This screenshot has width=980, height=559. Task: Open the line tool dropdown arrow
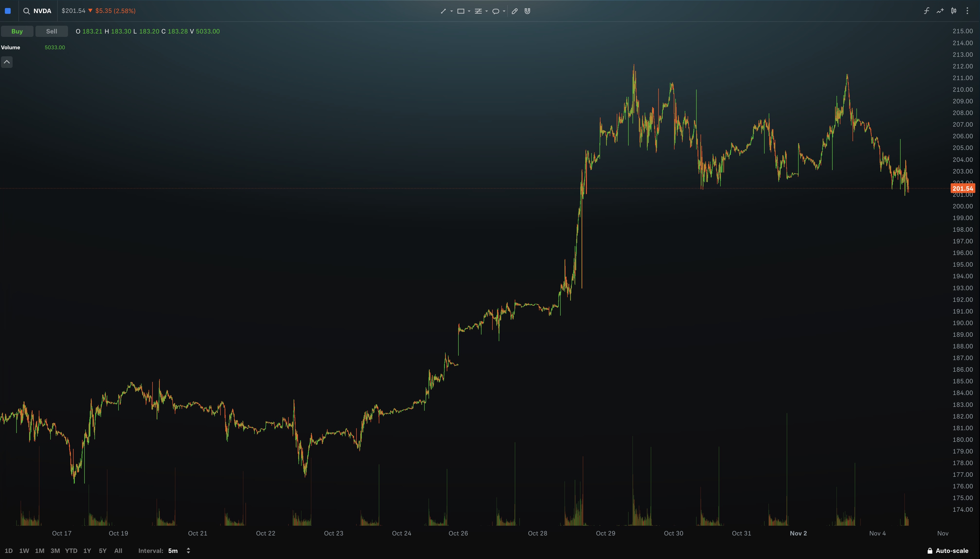coord(451,11)
